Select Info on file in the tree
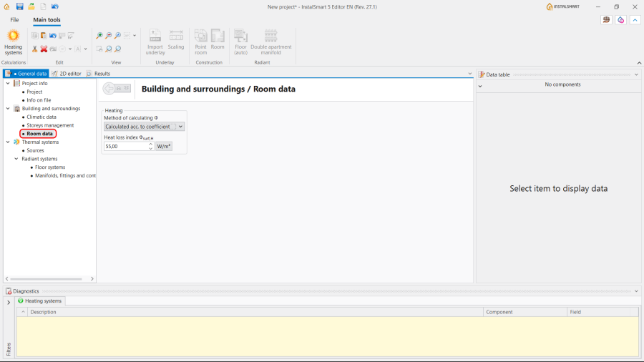Viewport: 644px width, 362px height. pos(39,100)
